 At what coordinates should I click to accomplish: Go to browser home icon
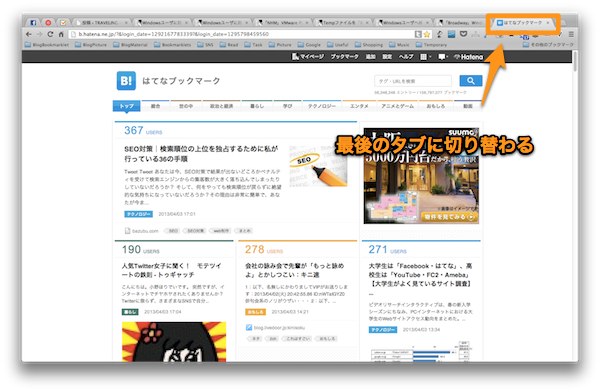point(61,34)
